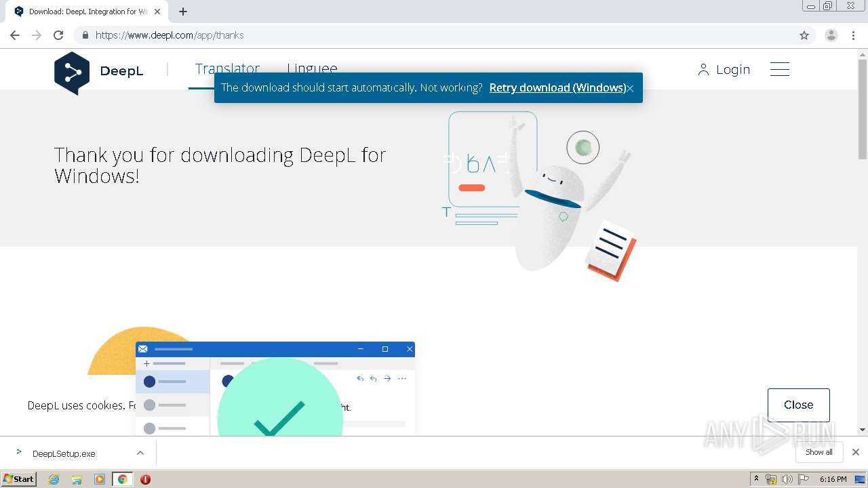Close the downloads bar
This screenshot has width=868, height=488.
[x=856, y=452]
